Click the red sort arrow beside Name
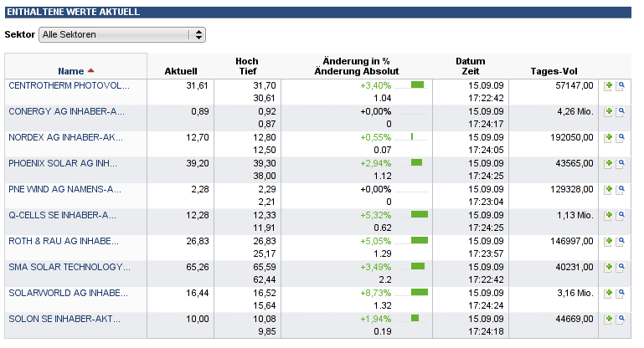The image size is (644, 348). click(x=91, y=71)
